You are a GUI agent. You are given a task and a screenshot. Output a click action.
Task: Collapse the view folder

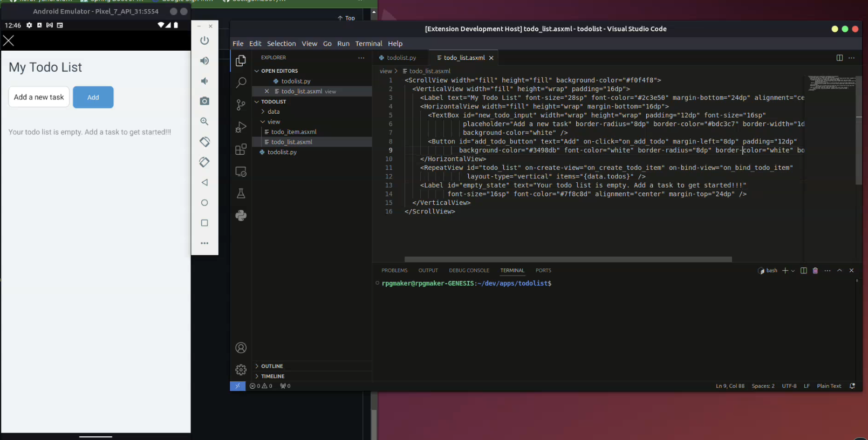[x=274, y=122]
